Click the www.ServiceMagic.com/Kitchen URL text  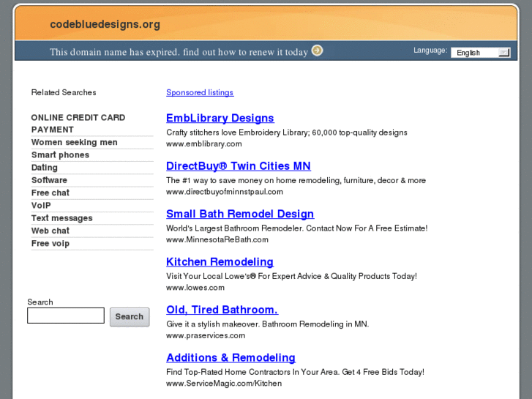point(224,384)
